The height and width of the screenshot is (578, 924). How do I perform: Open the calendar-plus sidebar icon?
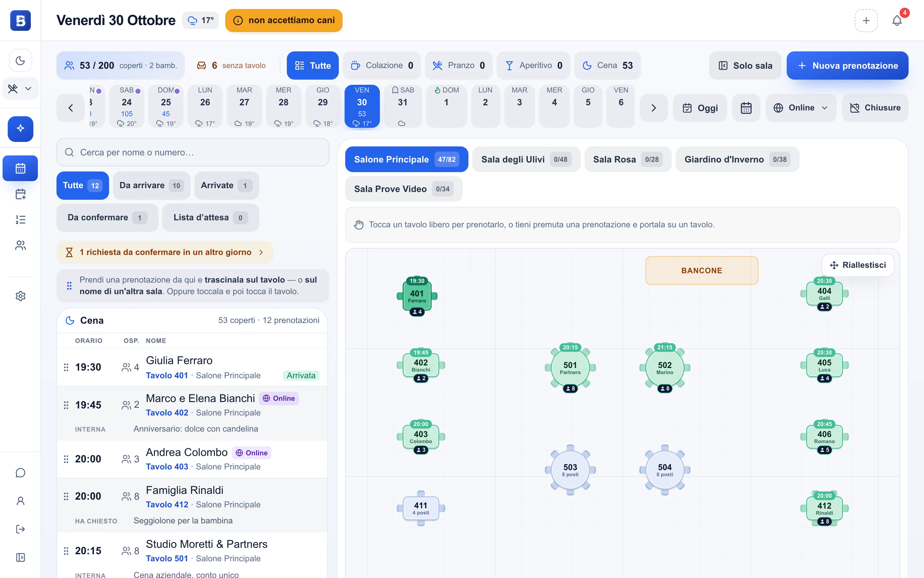click(x=20, y=194)
